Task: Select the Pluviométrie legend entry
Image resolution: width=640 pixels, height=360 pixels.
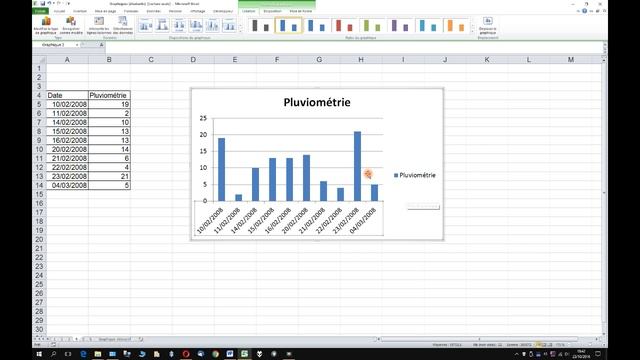Action: pos(415,175)
